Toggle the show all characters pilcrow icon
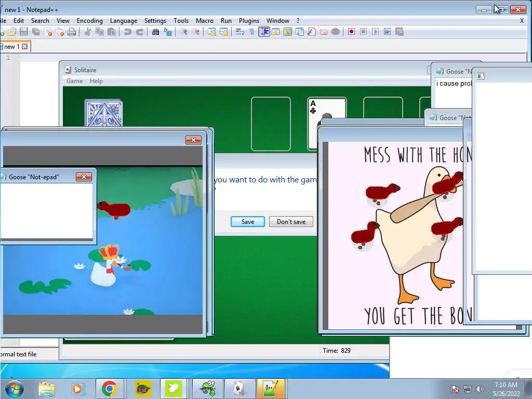 [x=252, y=32]
